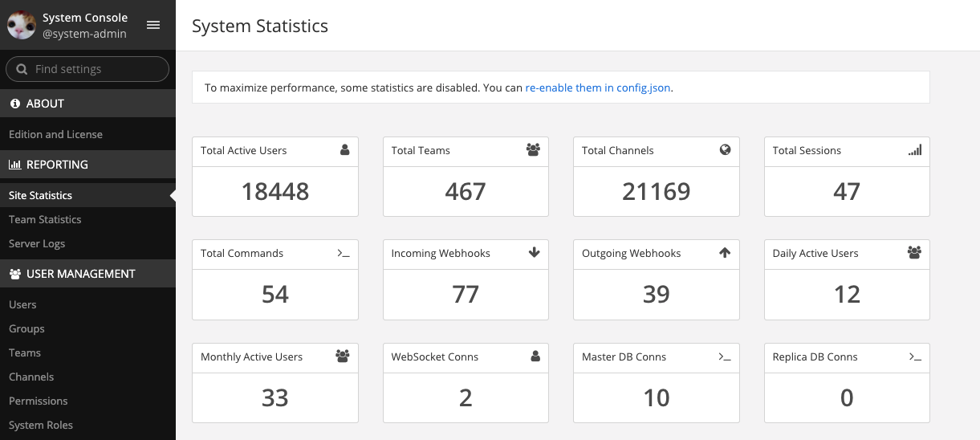Screen dimensions: 980x440
Task: Click the up arrow on Outgoing Webhooks
Action: pyautogui.click(x=725, y=252)
